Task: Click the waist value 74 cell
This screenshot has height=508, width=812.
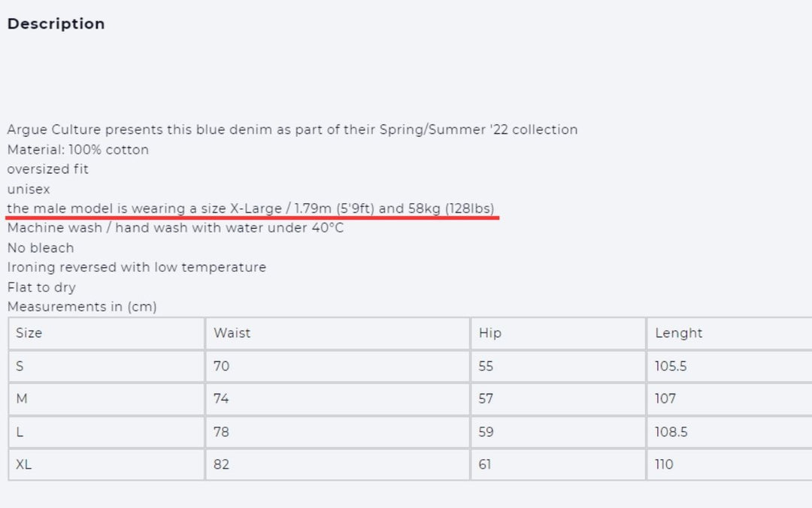Action: 337,399
